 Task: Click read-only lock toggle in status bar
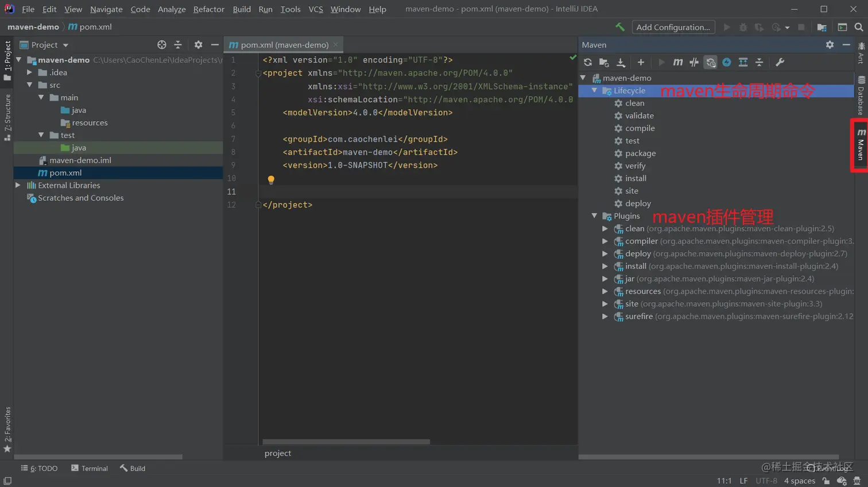(826, 481)
